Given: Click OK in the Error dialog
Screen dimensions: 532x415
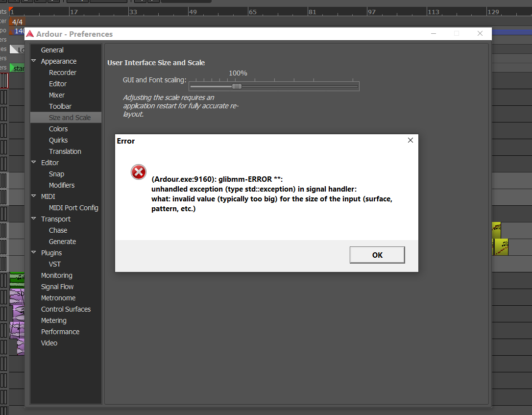Looking at the screenshot, I should 377,255.
